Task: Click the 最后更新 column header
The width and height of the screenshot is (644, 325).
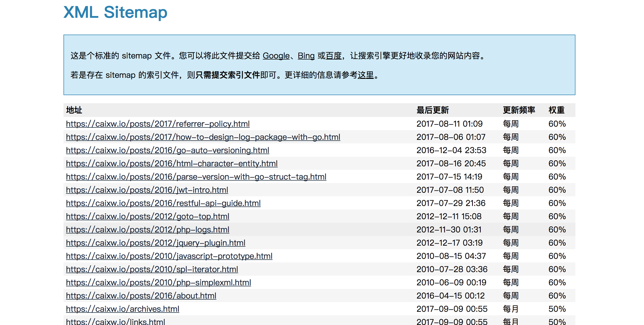Action: pos(432,110)
